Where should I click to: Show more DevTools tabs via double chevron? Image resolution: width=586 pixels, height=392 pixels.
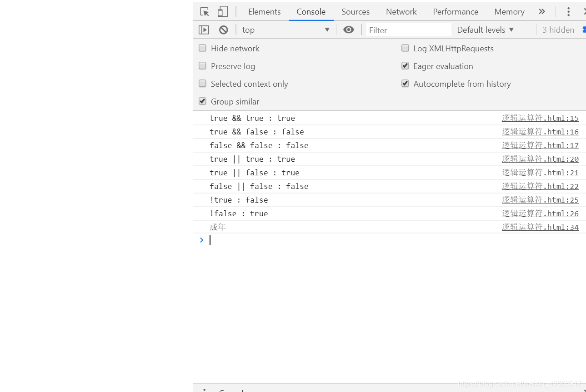point(541,12)
